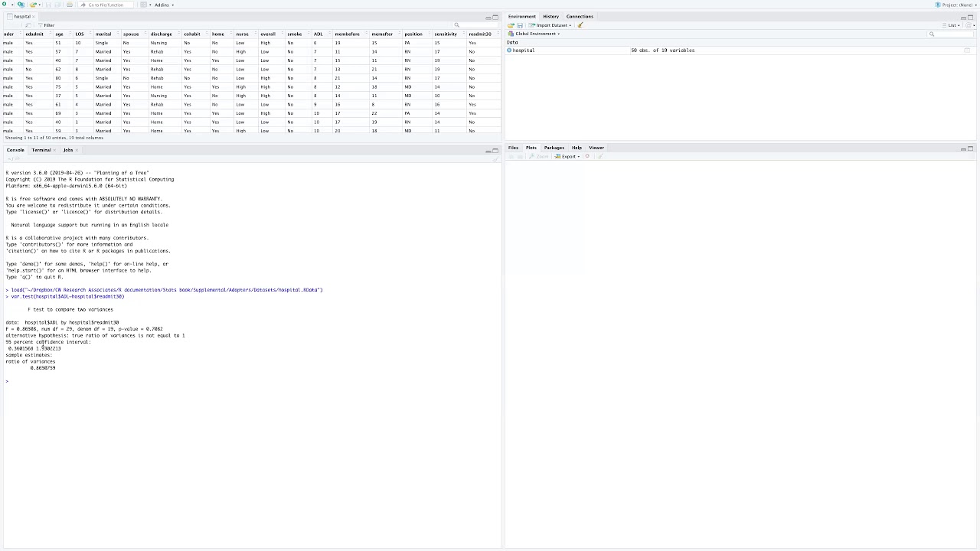
Task: Click the Print icon in main toolbar
Action: (70, 5)
